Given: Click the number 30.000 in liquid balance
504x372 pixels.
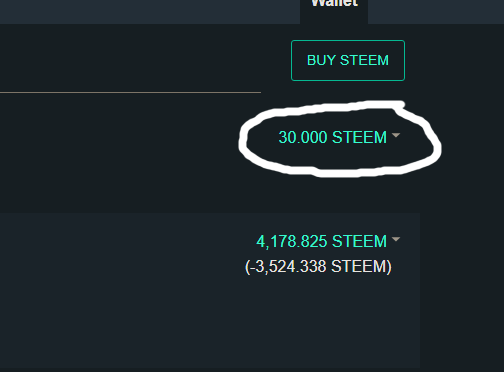Looking at the screenshot, I should point(303,137).
